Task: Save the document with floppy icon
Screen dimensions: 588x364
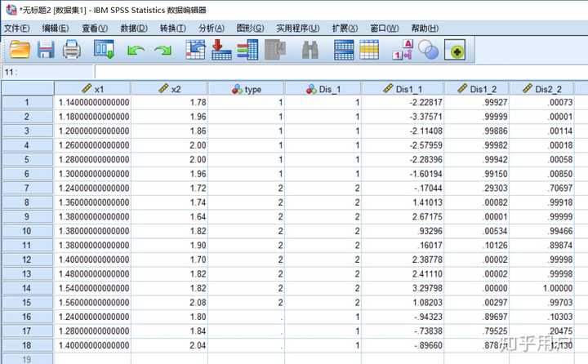Action: (46, 50)
